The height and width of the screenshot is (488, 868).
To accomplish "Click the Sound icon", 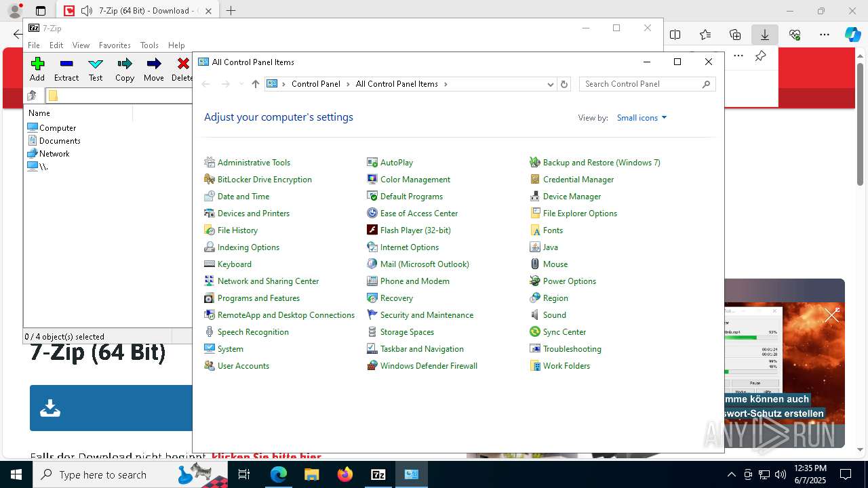I will pos(535,315).
